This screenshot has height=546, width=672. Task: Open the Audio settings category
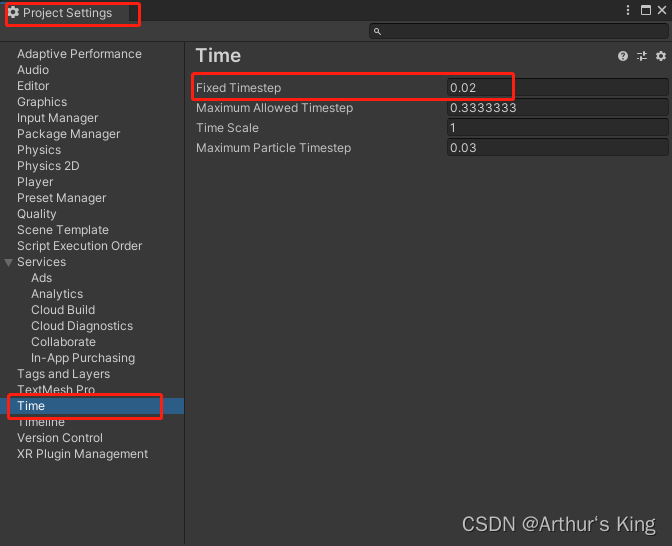click(33, 70)
